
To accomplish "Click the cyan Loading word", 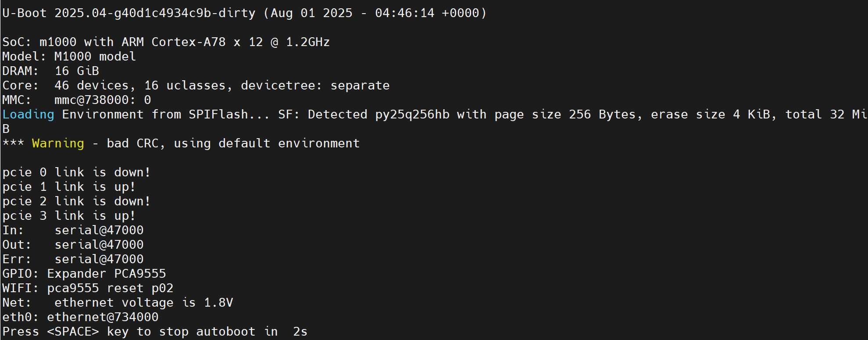I will pyautogui.click(x=28, y=115).
